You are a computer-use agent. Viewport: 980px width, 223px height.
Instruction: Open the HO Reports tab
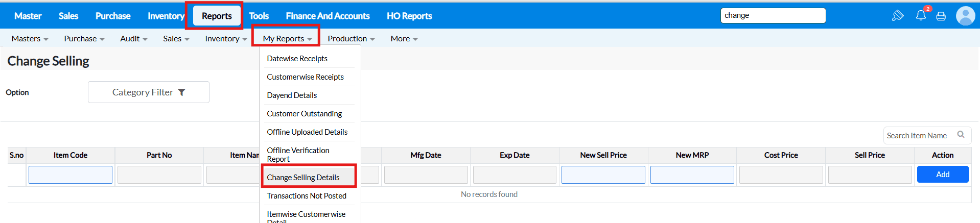[409, 16]
